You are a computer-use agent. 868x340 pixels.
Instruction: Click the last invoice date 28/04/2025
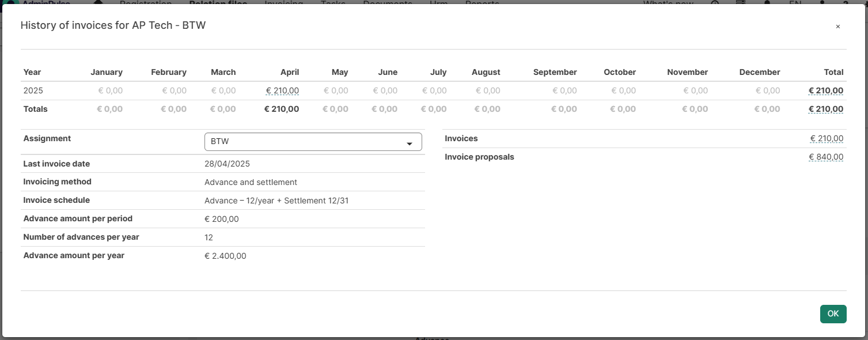(227, 164)
